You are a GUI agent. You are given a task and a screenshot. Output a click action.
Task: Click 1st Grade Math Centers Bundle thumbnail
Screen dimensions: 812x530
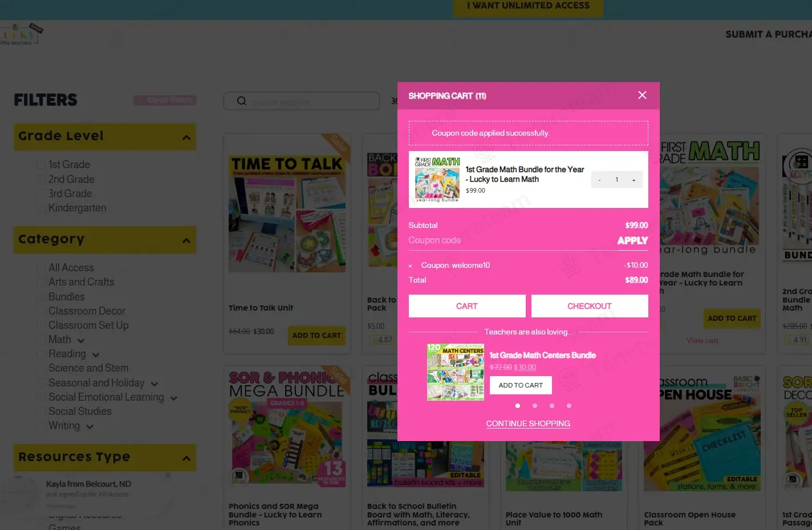456,372
